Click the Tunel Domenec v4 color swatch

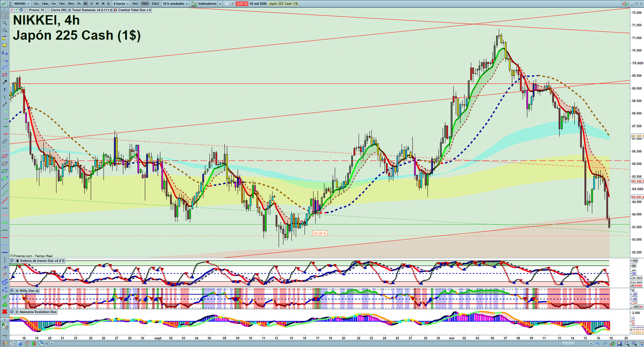(x=69, y=10)
